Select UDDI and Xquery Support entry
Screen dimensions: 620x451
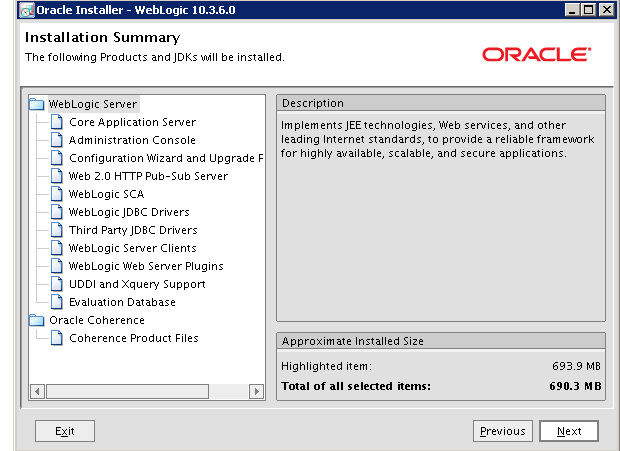pyautogui.click(x=137, y=284)
